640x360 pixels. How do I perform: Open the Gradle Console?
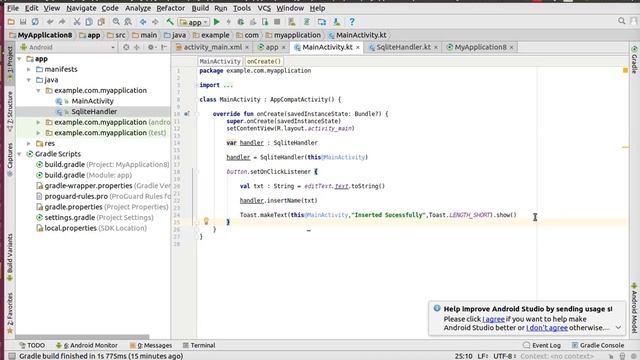(598, 345)
